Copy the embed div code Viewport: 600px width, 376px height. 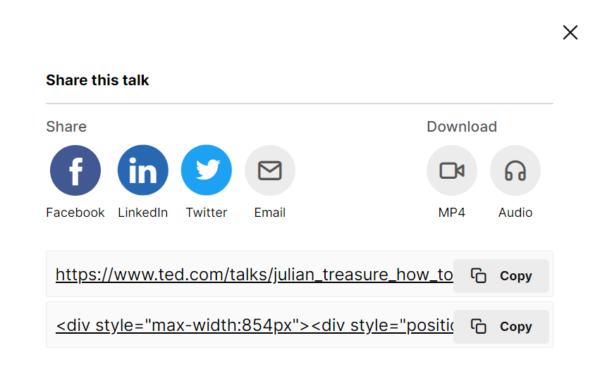point(501,326)
